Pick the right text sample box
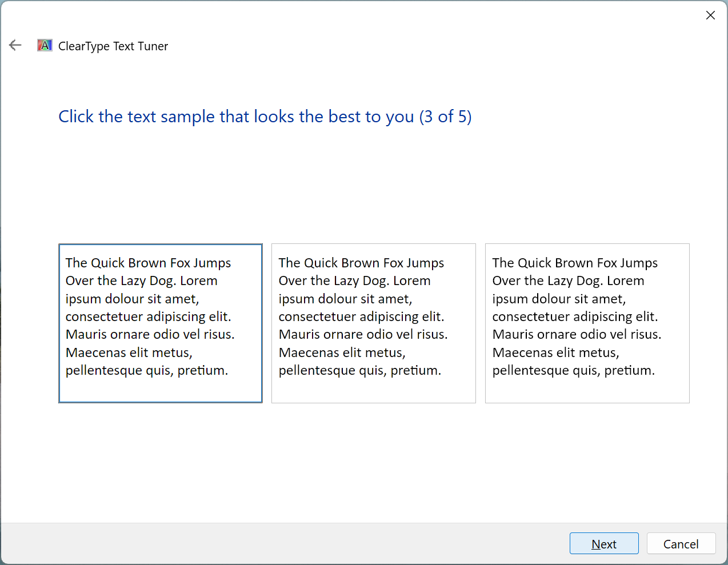728x565 pixels. coord(587,323)
